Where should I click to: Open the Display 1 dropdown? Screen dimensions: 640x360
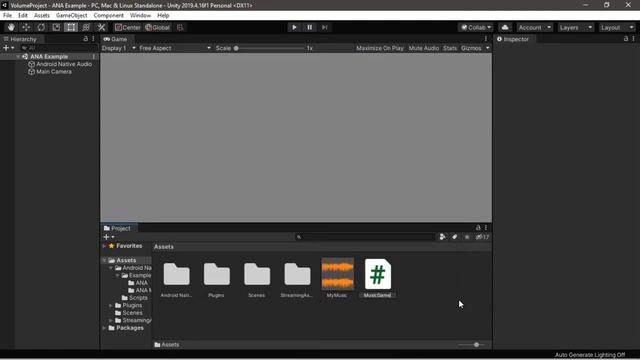tap(118, 48)
